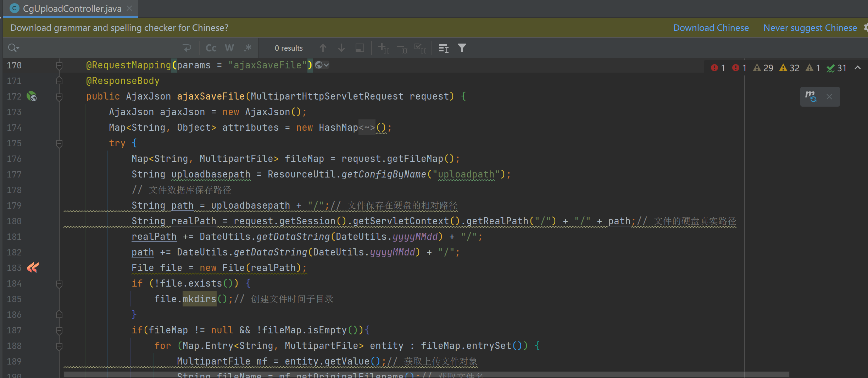868x378 pixels.
Task: Toggle Regex search option
Action: pyautogui.click(x=248, y=48)
